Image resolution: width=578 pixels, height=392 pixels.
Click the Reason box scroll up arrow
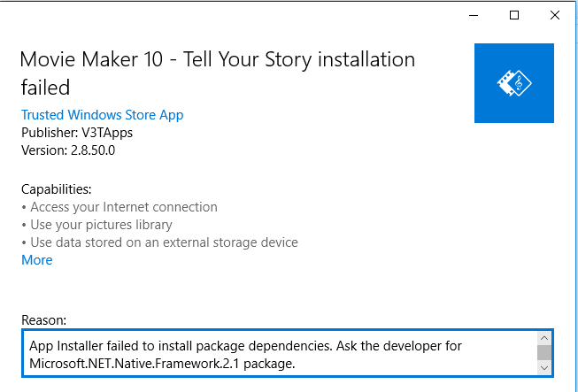pos(543,338)
